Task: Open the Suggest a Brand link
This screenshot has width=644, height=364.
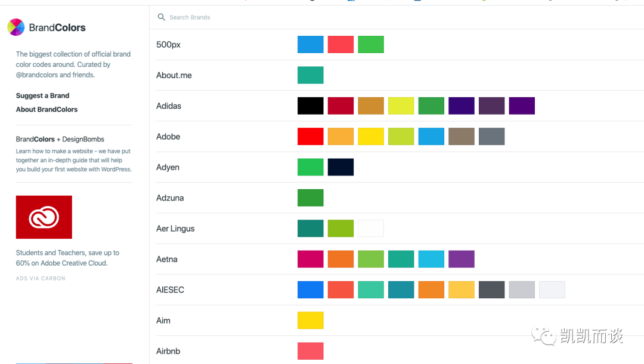Action: pyautogui.click(x=42, y=95)
